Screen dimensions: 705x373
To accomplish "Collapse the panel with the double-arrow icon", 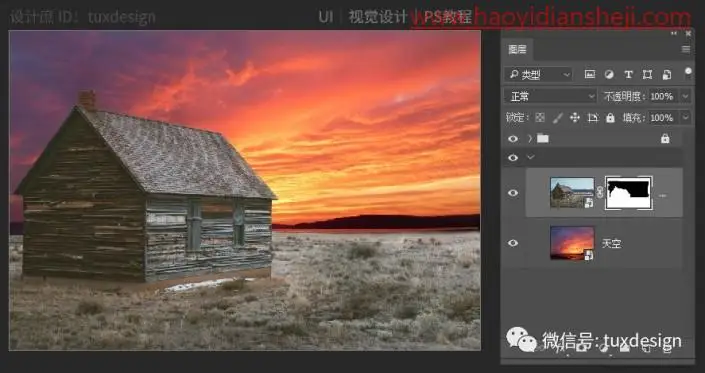I will (x=674, y=33).
